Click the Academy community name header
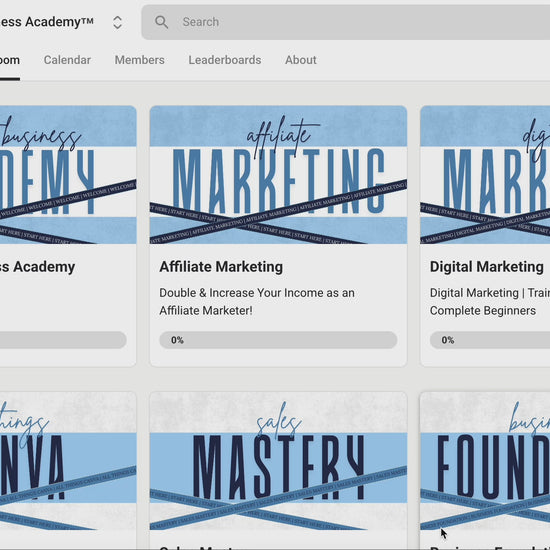Image resolution: width=550 pixels, height=550 pixels. pyautogui.click(x=47, y=22)
